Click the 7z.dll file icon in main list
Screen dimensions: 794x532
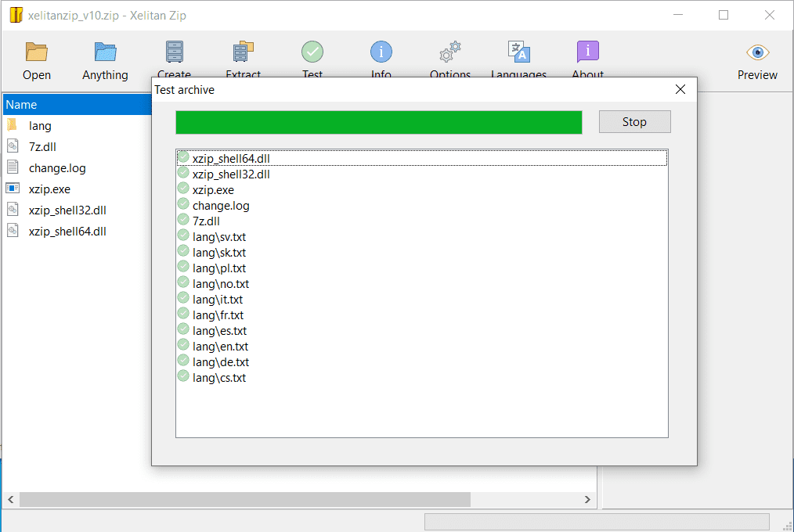[13, 146]
